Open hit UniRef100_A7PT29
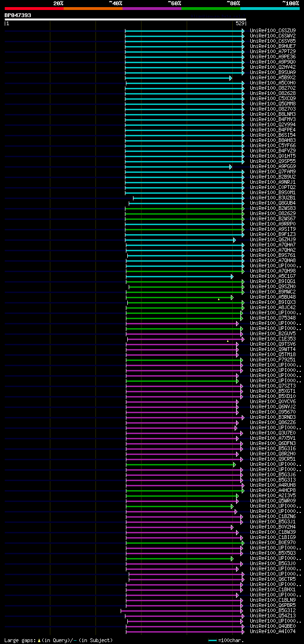The image size is (304, 644). coord(273,51)
